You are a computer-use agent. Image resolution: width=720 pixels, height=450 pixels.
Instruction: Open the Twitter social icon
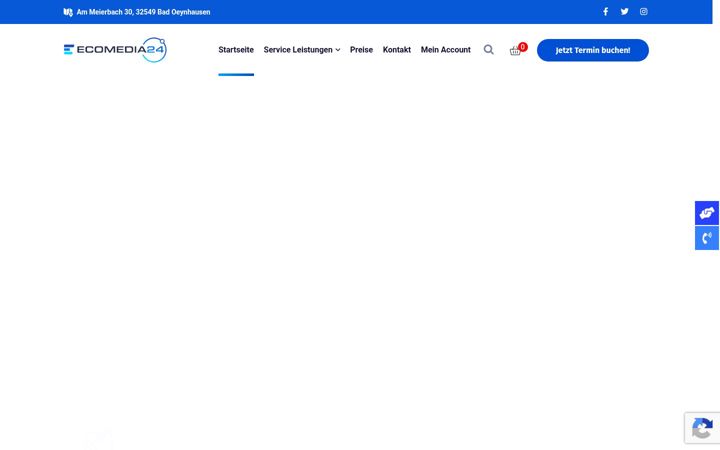tap(624, 11)
